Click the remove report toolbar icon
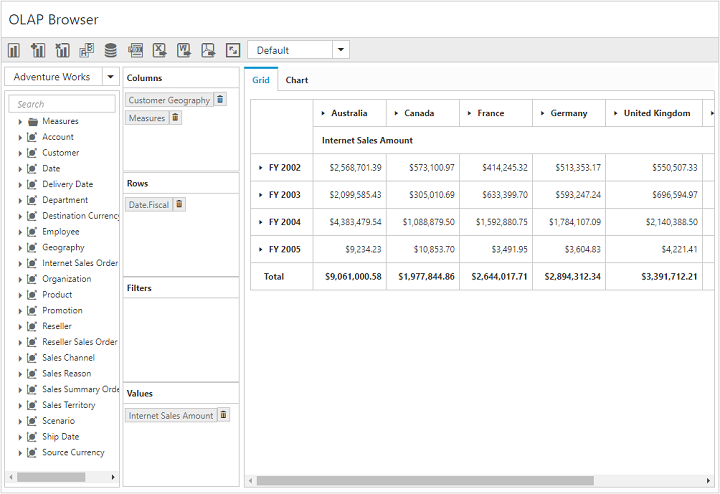This screenshot has width=720, height=494. click(x=62, y=50)
